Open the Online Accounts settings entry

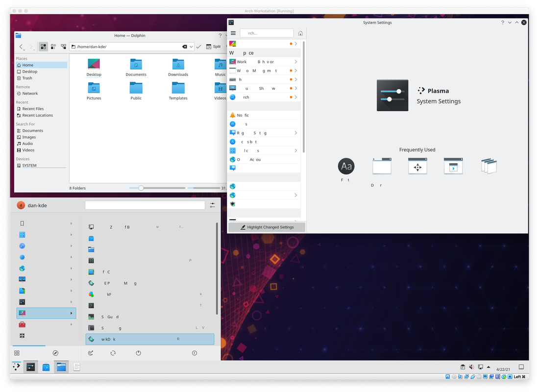click(x=264, y=160)
